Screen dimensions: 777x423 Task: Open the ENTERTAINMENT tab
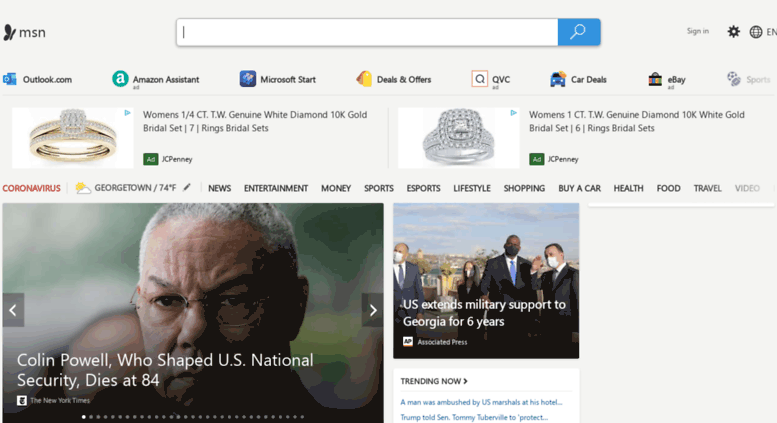pos(276,188)
